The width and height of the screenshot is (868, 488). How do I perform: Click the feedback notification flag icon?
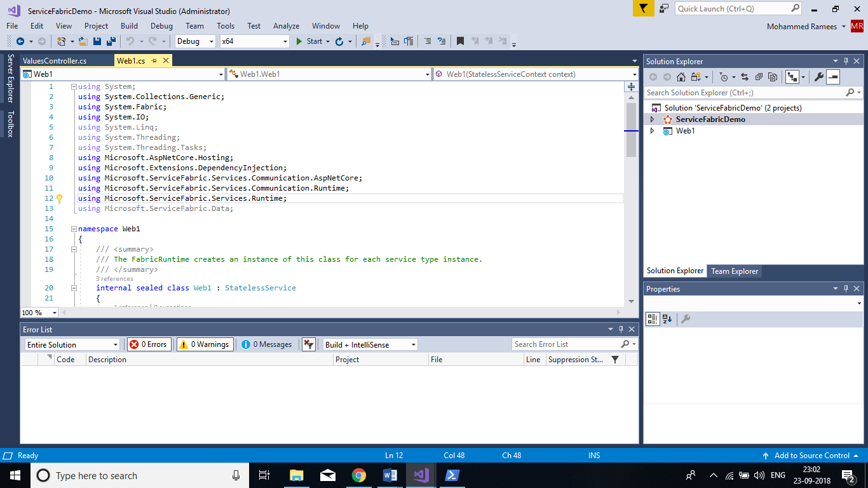click(x=643, y=8)
